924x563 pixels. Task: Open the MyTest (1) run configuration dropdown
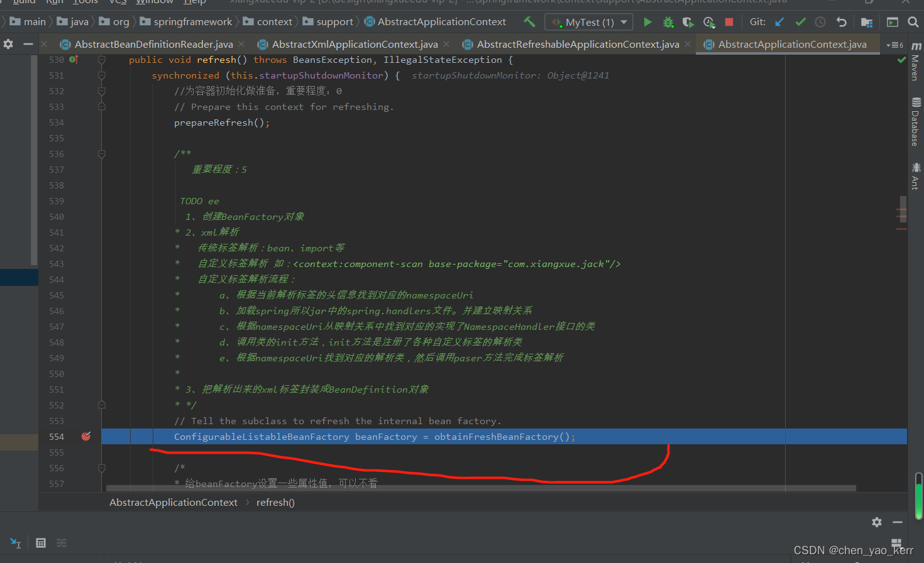point(589,23)
